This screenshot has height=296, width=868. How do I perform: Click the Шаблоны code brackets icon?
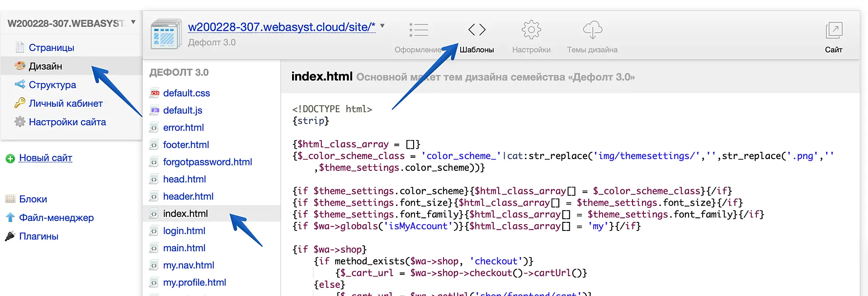click(476, 30)
